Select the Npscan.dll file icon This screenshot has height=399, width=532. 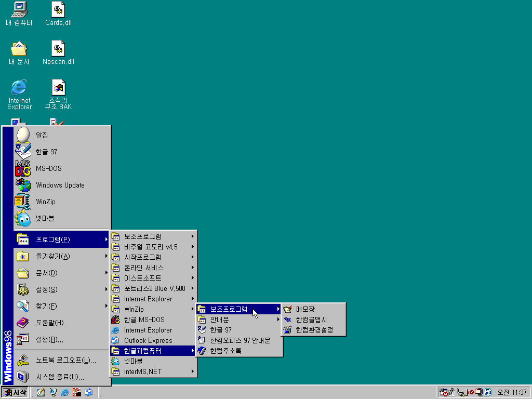pyautogui.click(x=58, y=53)
